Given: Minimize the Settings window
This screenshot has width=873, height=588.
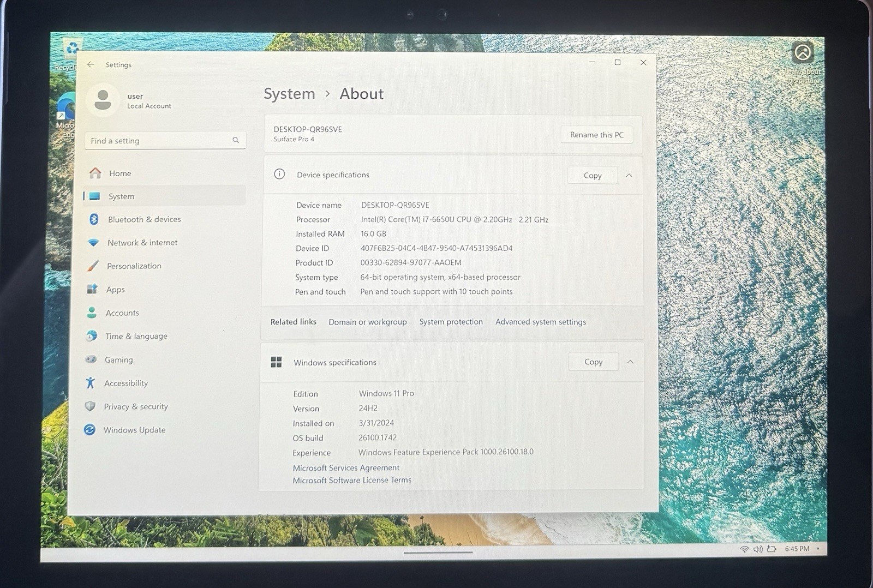Looking at the screenshot, I should [592, 62].
